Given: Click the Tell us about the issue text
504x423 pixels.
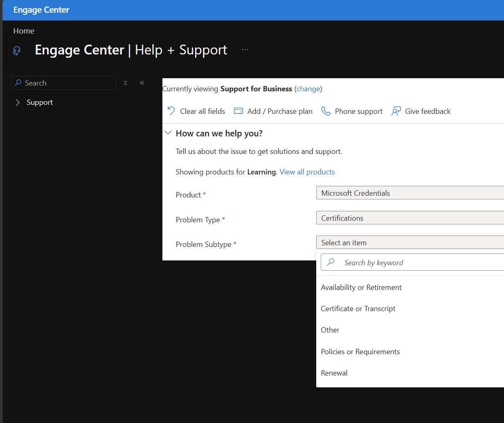Looking at the screenshot, I should (x=259, y=152).
